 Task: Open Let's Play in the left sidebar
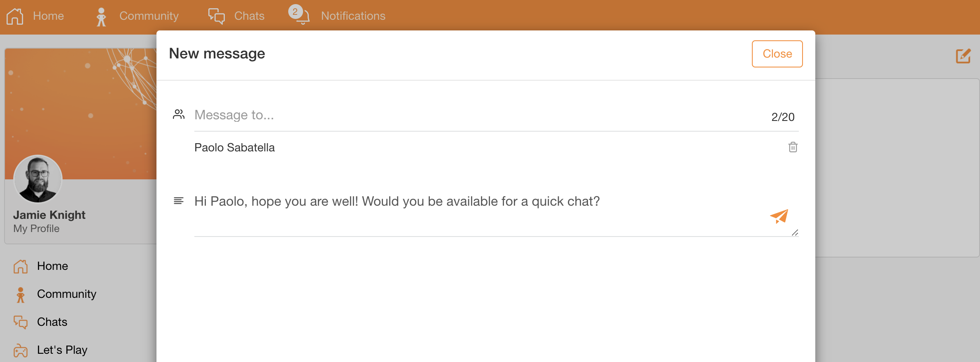click(x=62, y=350)
